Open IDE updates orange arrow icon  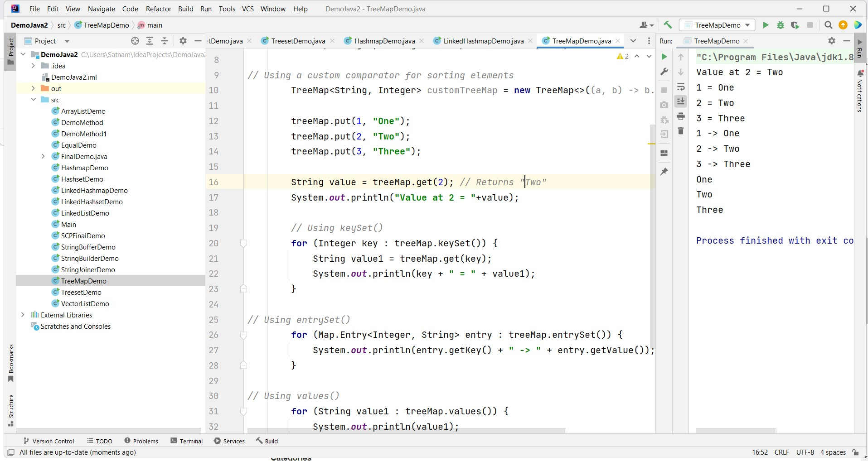(843, 25)
